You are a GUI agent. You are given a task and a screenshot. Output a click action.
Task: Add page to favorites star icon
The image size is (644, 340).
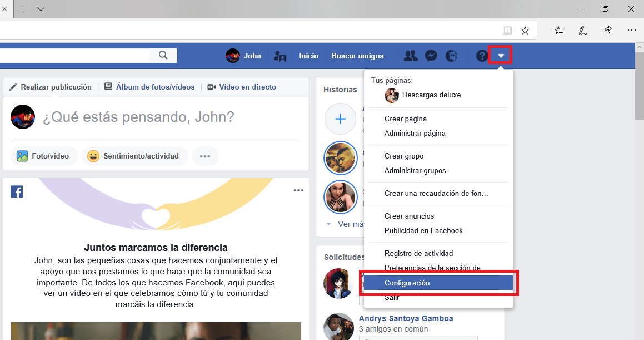(525, 30)
